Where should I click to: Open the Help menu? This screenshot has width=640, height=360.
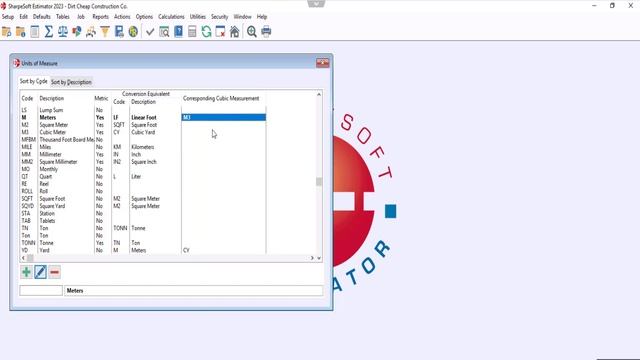[262, 17]
